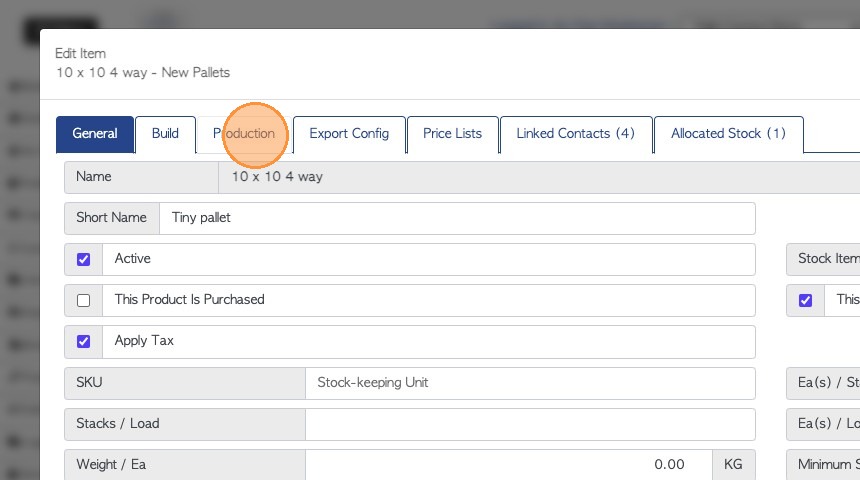View the Linked Contacts (4) tab

click(x=575, y=134)
